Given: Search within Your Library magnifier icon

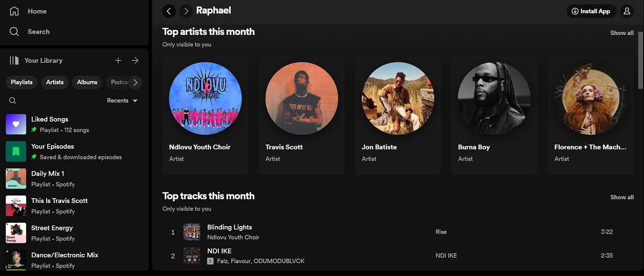Looking at the screenshot, I should [13, 100].
